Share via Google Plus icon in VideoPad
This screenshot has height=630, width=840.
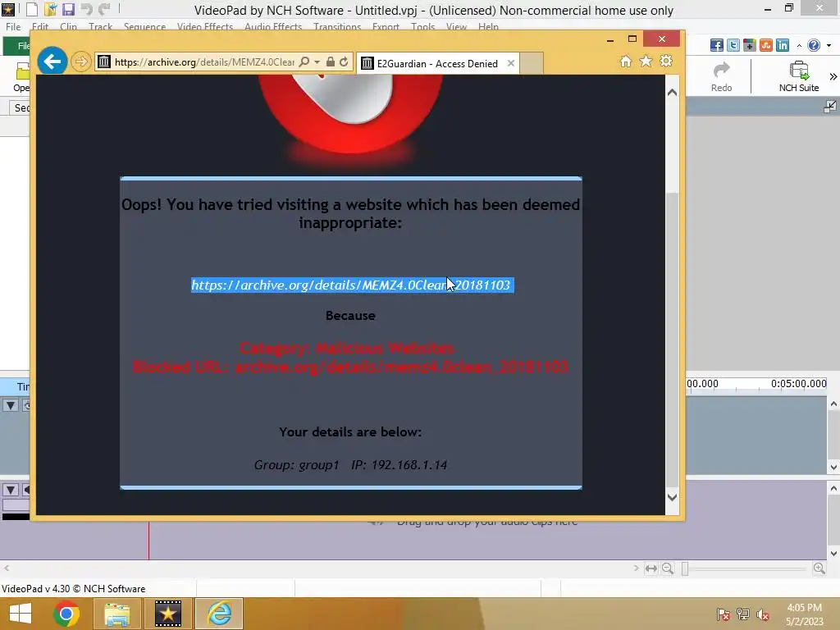(750, 45)
